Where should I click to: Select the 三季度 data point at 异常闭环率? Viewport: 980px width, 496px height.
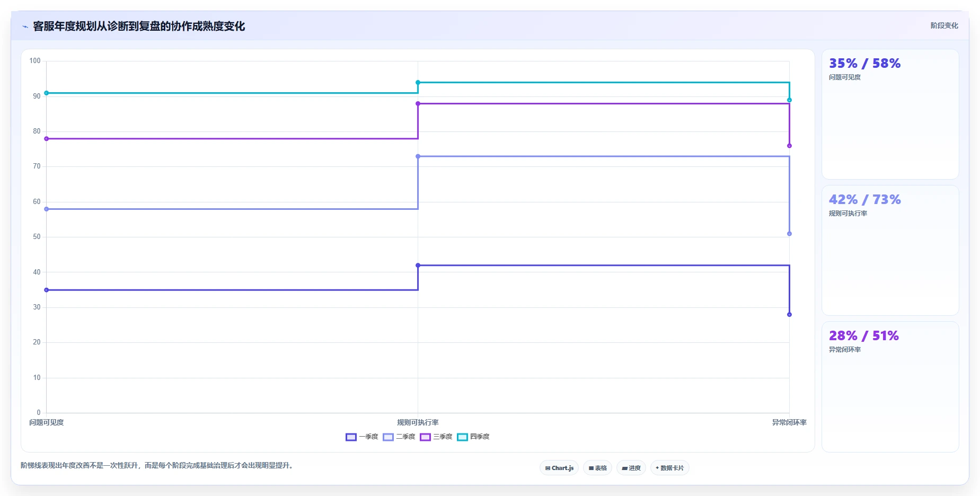pos(789,146)
